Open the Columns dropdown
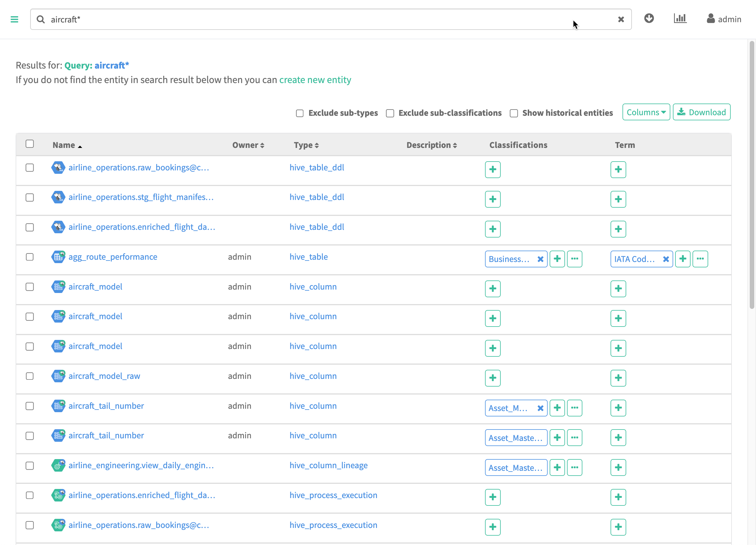 [646, 112]
